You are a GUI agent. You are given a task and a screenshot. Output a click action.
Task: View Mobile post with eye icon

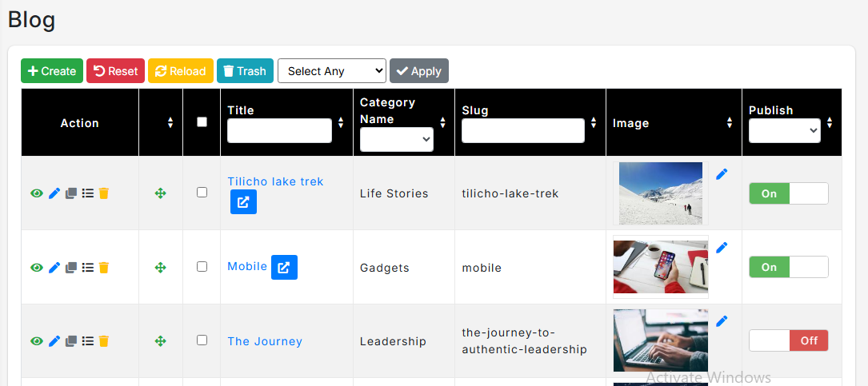point(37,268)
